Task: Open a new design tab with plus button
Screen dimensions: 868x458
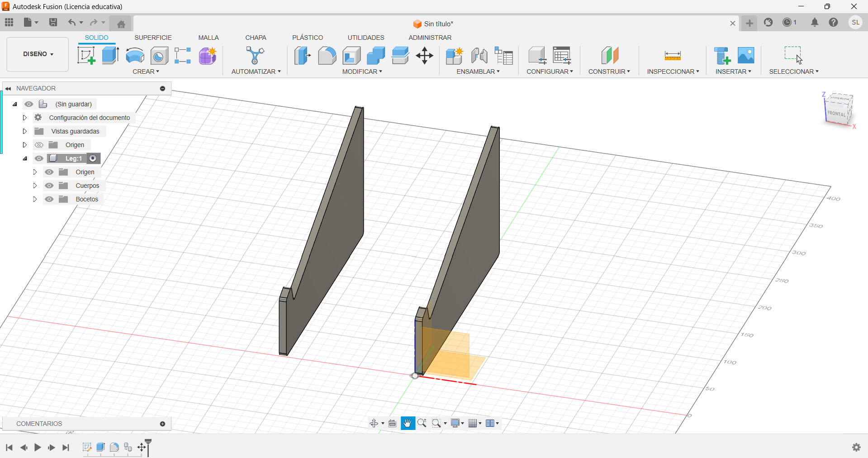Action: [749, 24]
